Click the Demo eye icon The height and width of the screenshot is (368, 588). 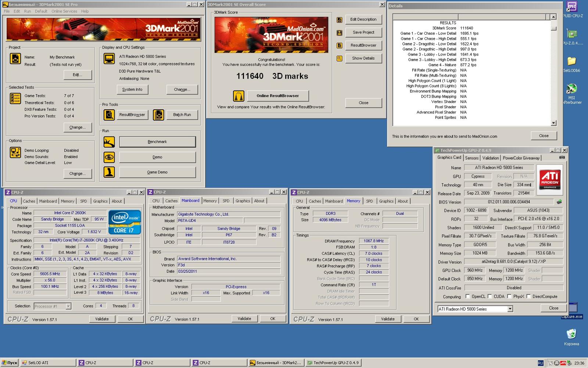coord(109,157)
